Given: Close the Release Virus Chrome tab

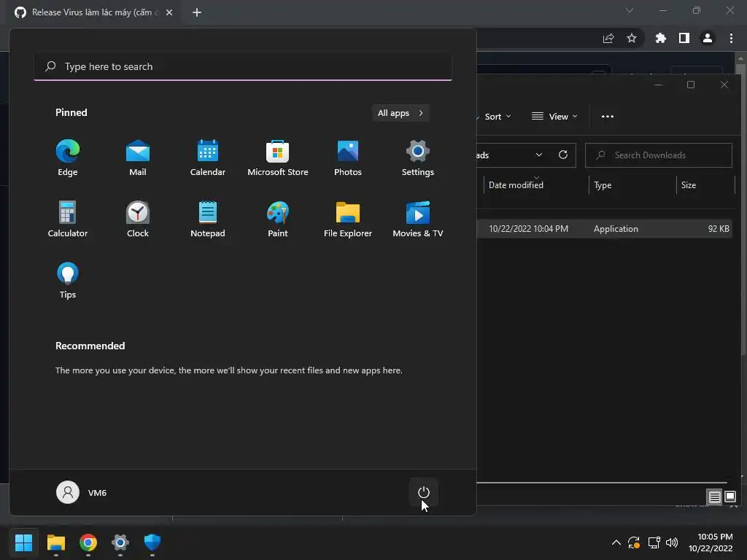Looking at the screenshot, I should [x=169, y=13].
